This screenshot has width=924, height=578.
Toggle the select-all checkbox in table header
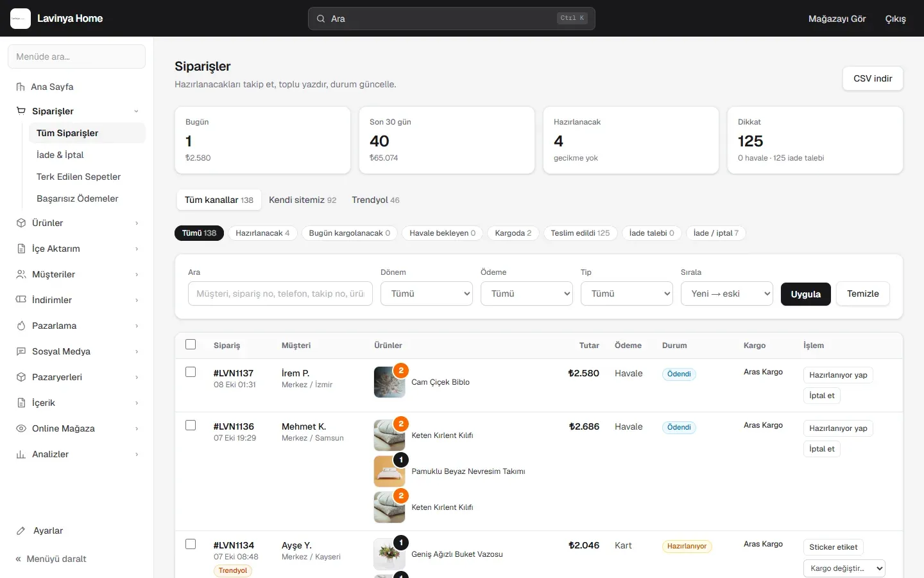click(x=191, y=344)
